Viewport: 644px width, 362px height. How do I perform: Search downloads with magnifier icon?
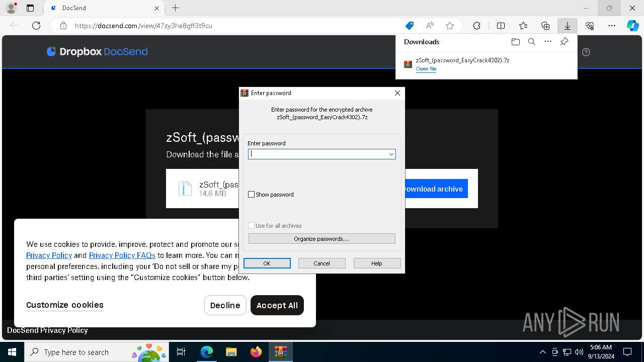(532, 42)
